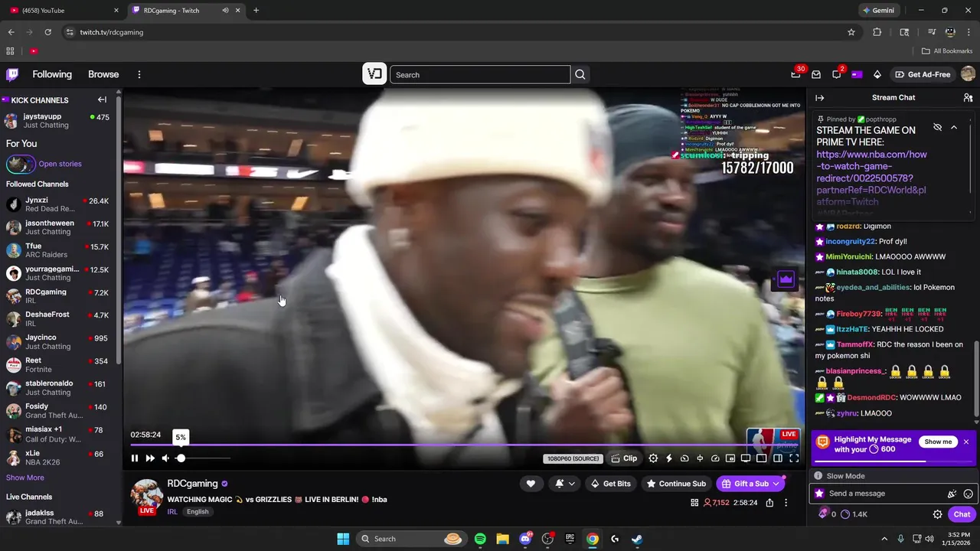
Task: Click the Get Bits button
Action: pos(611,484)
